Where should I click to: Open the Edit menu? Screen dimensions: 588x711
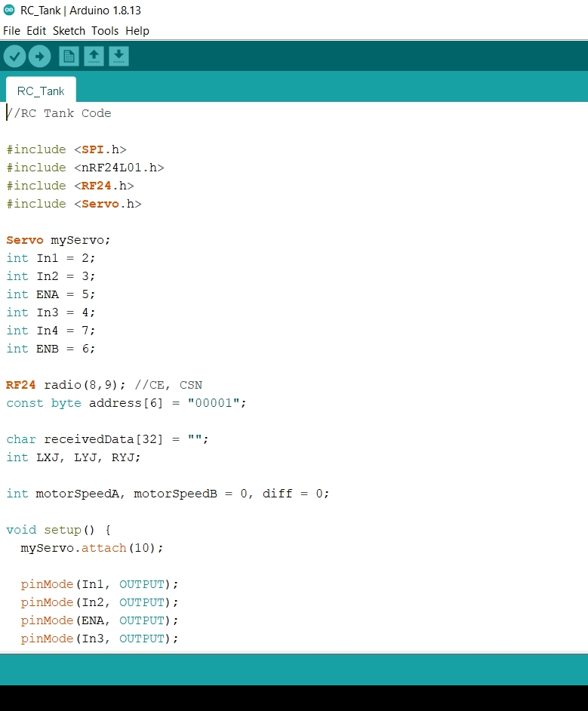(36, 31)
